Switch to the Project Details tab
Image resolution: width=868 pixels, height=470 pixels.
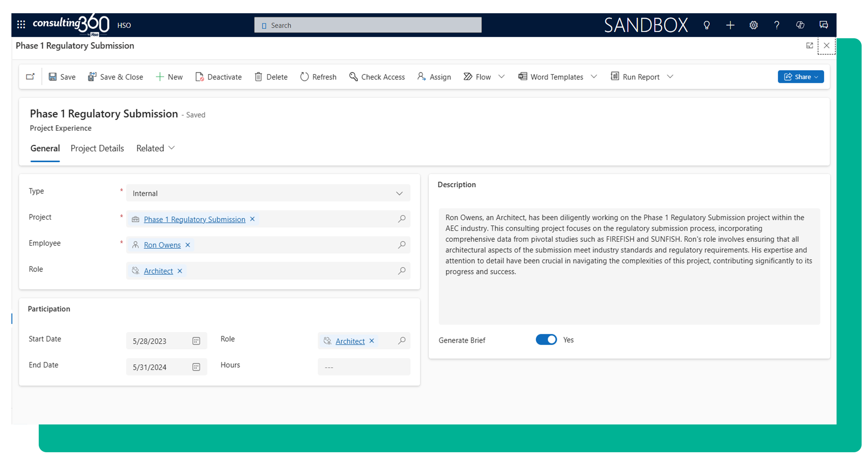click(97, 148)
